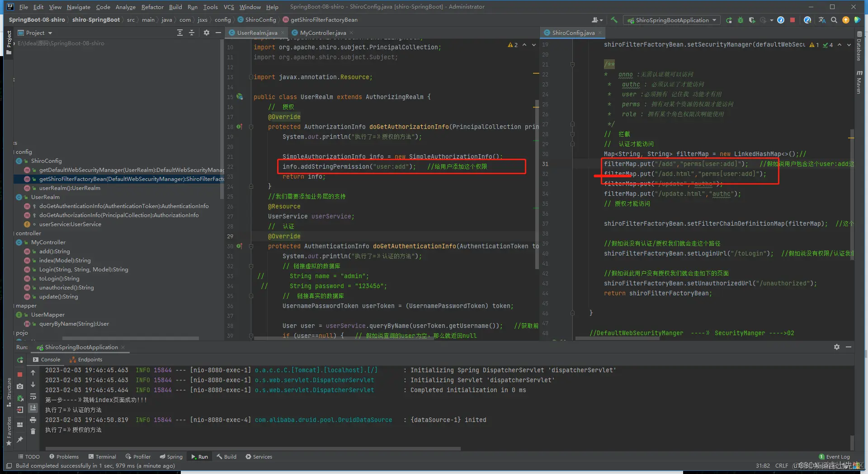Click the Exit icon in the Run panel
This screenshot has height=474, width=868.
20,410
